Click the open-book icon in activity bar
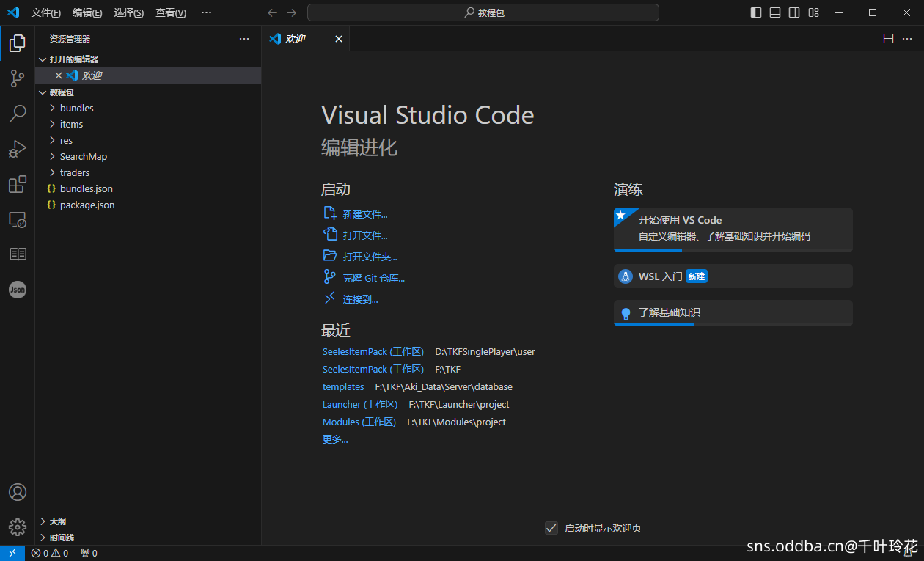 (x=18, y=254)
